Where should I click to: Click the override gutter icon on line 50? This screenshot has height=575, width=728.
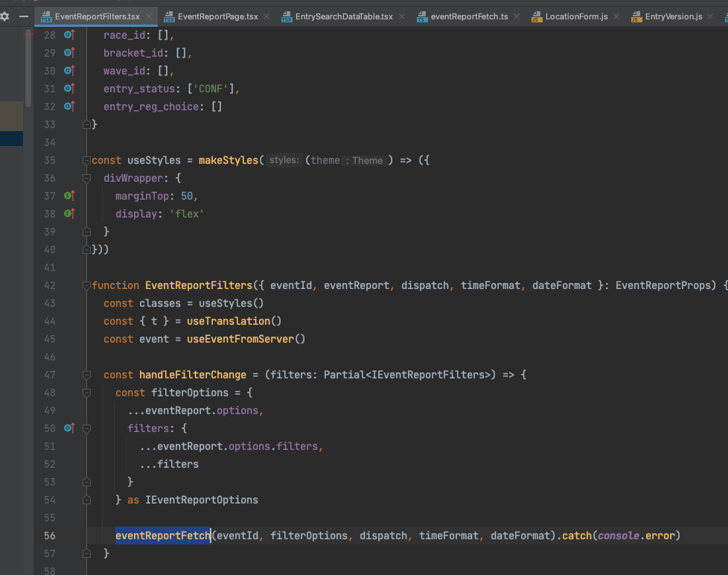pos(69,428)
